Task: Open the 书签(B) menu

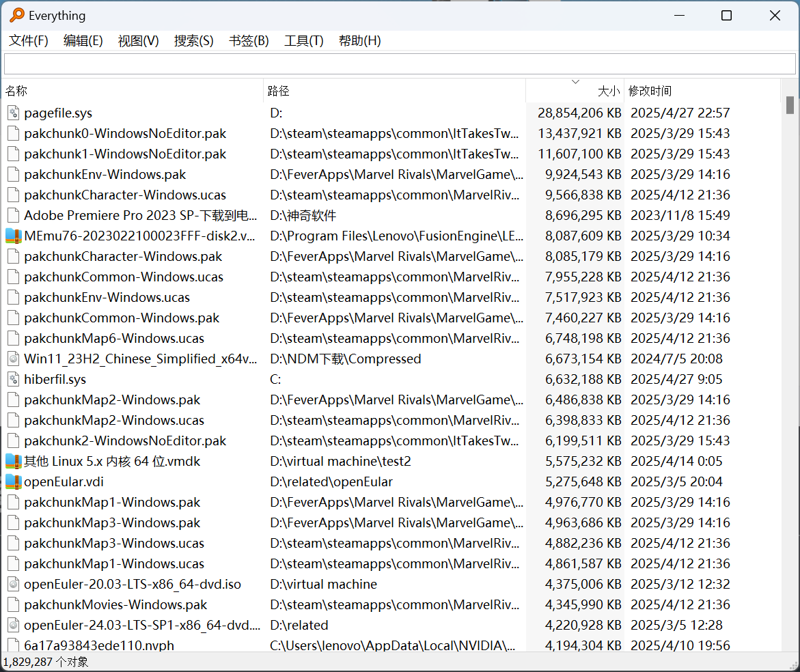Action: click(249, 41)
